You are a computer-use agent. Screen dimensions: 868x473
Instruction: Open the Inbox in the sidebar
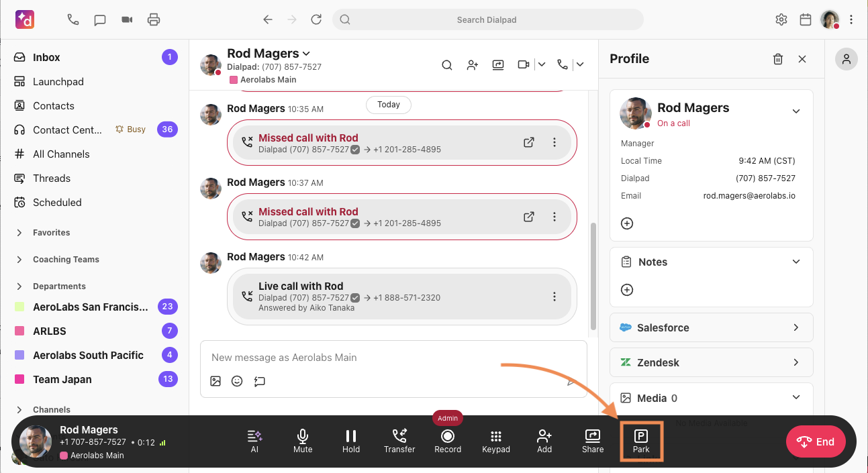click(46, 58)
